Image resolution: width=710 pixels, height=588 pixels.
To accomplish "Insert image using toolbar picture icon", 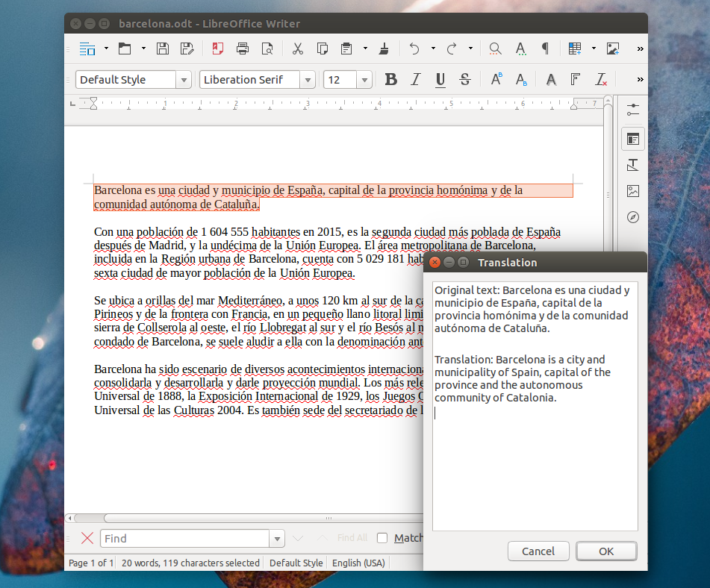I will click(x=613, y=49).
